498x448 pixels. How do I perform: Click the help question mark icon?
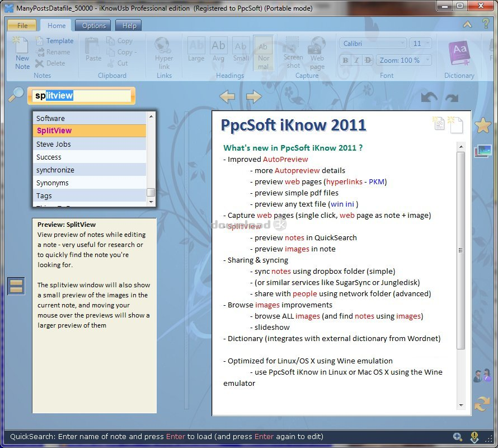click(486, 24)
